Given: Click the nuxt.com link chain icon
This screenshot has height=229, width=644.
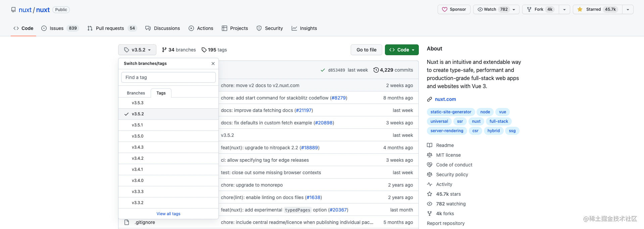Looking at the screenshot, I should [x=430, y=99].
